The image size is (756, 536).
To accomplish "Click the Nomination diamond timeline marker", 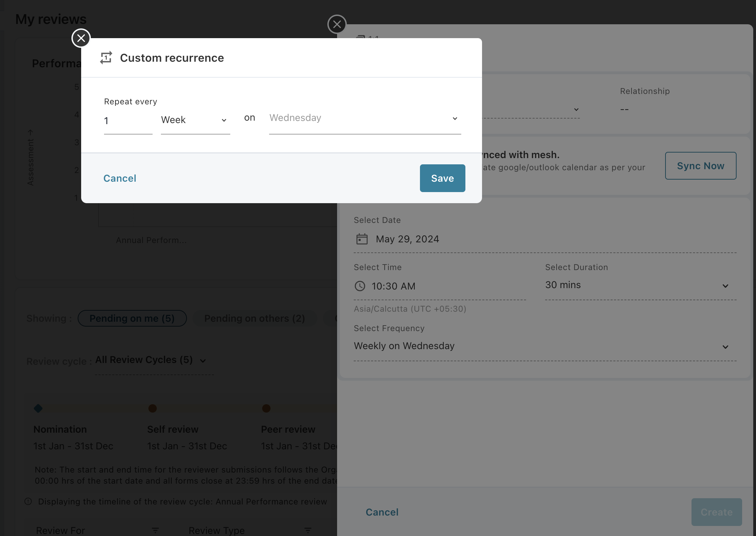I will tap(38, 408).
